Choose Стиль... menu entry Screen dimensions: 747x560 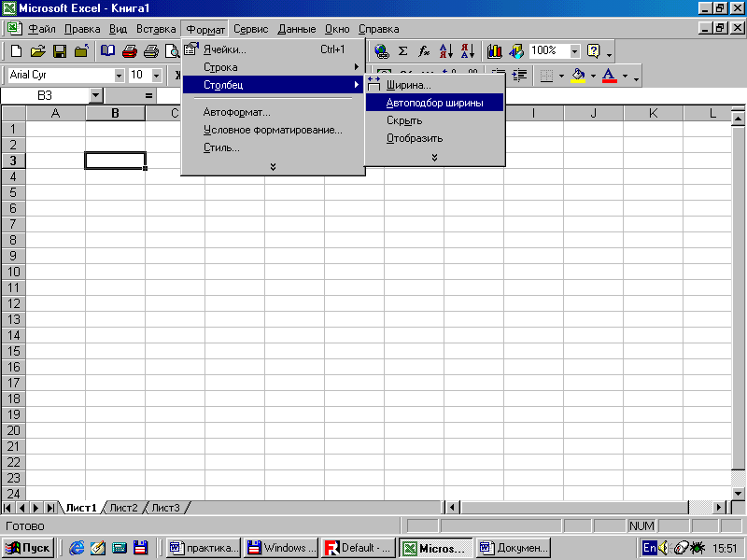tap(273, 147)
